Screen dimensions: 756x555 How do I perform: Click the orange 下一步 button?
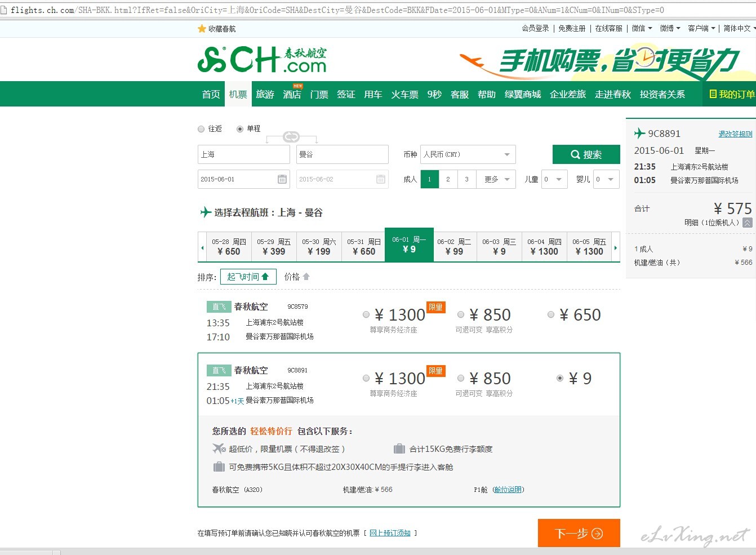click(579, 533)
